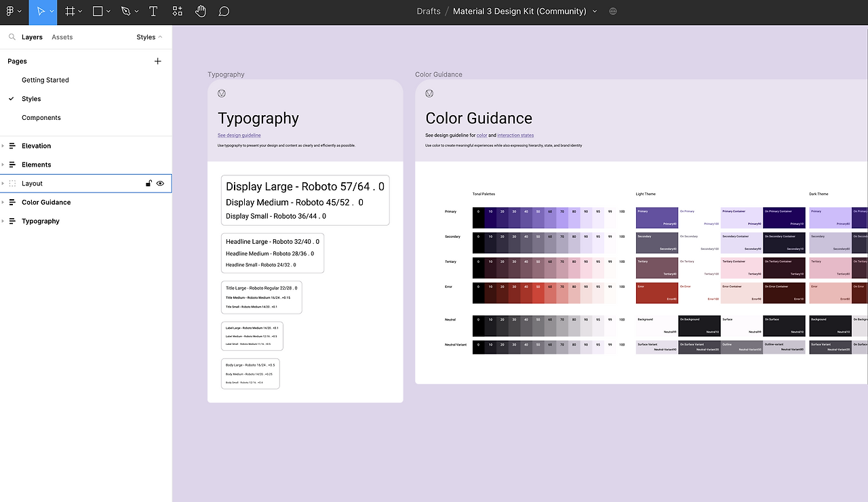868x502 pixels.
Task: Click the Tonal Palettes heading
Action: coord(484,194)
